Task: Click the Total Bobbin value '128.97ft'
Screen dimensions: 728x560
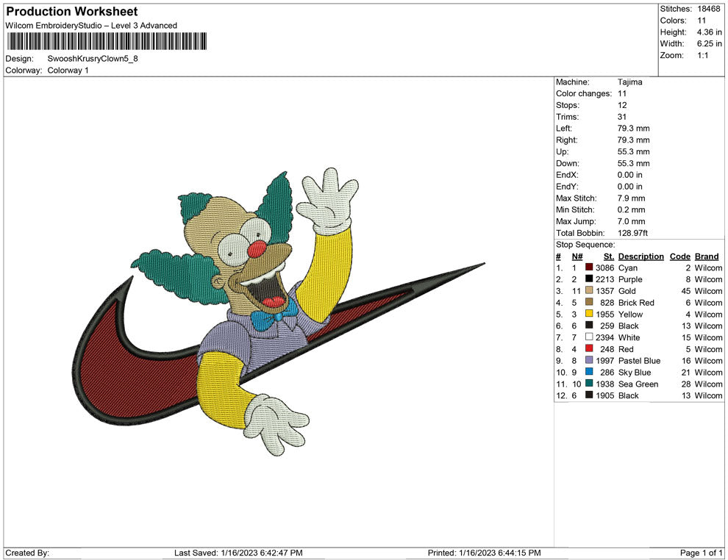Action: click(632, 233)
